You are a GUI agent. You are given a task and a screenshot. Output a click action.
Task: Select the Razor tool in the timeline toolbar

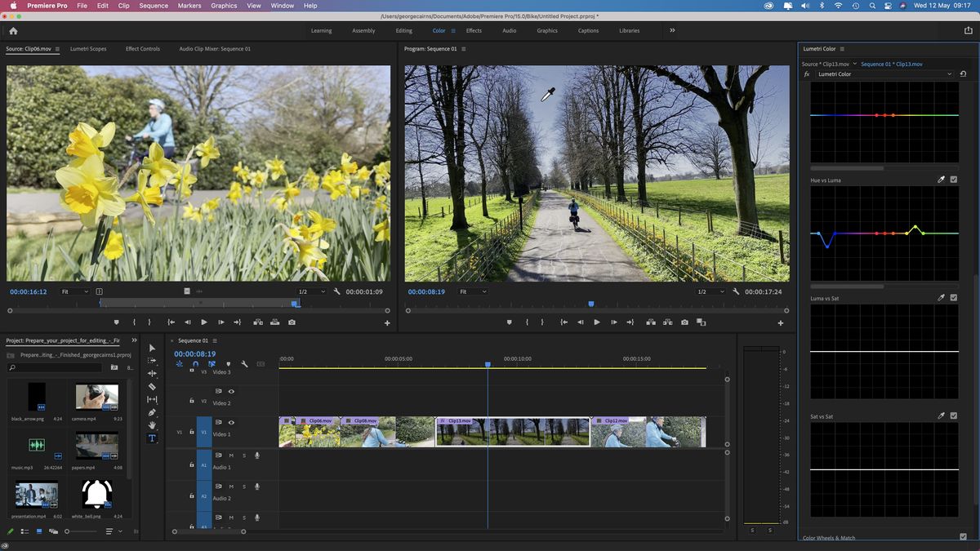pos(152,385)
